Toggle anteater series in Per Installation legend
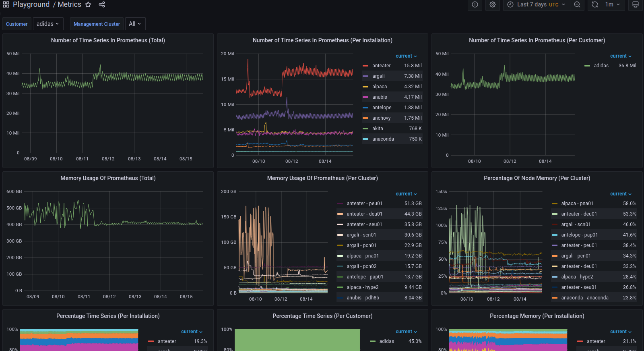 point(381,66)
